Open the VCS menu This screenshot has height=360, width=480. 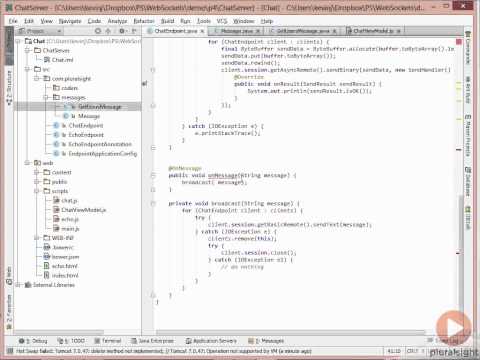222,21
